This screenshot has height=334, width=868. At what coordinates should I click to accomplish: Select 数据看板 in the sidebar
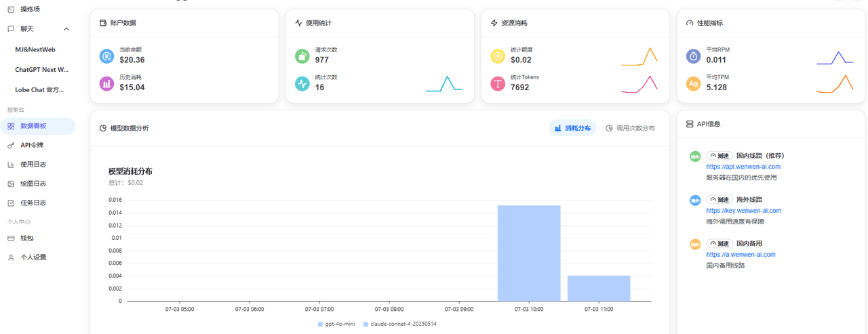coord(38,126)
